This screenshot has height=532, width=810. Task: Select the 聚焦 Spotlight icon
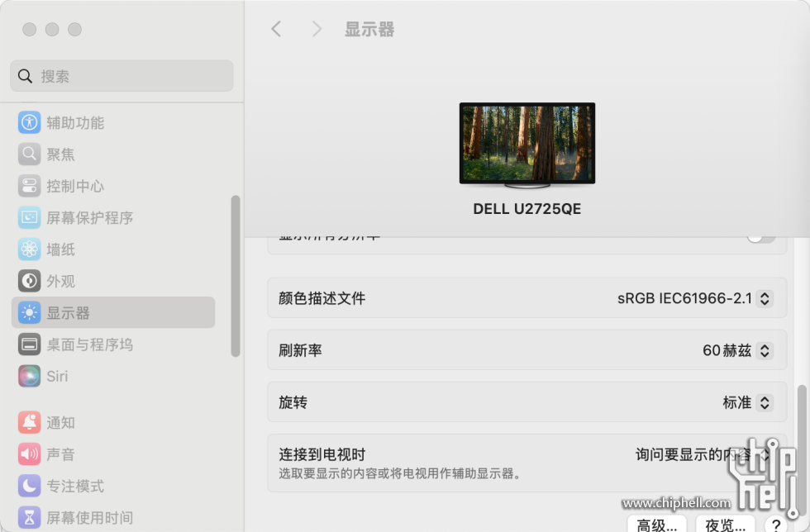(x=30, y=154)
